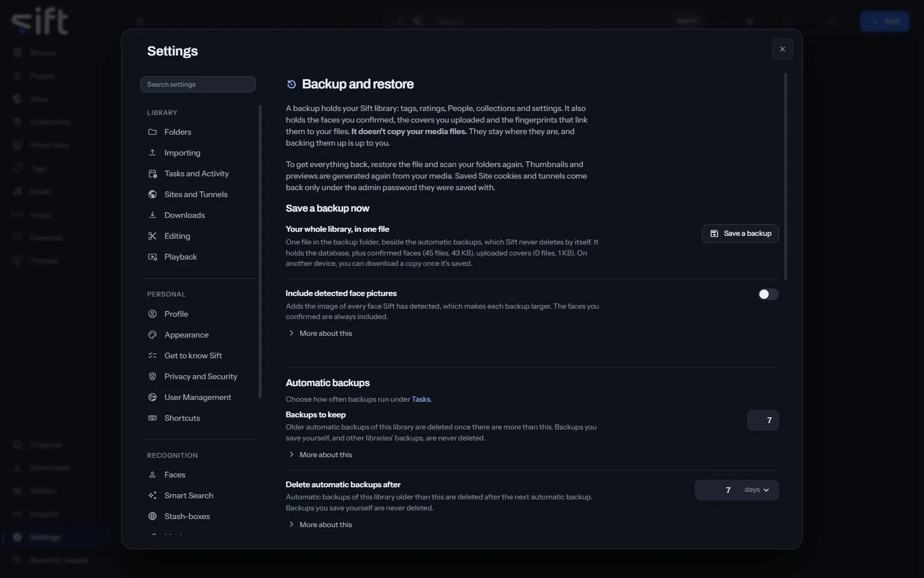Click the Add button behind the dialog
The height and width of the screenshot is (578, 924).
coord(885,21)
